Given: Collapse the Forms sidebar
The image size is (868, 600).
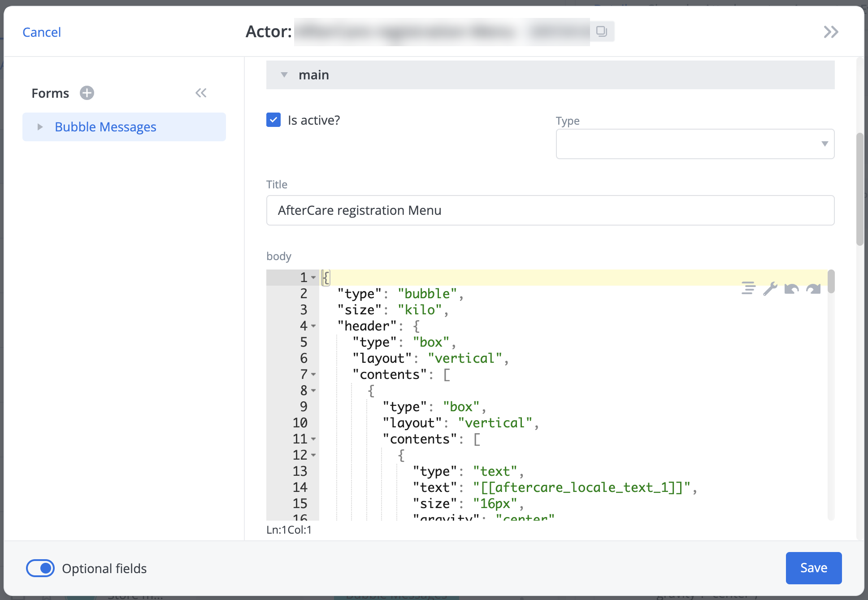Looking at the screenshot, I should [201, 93].
